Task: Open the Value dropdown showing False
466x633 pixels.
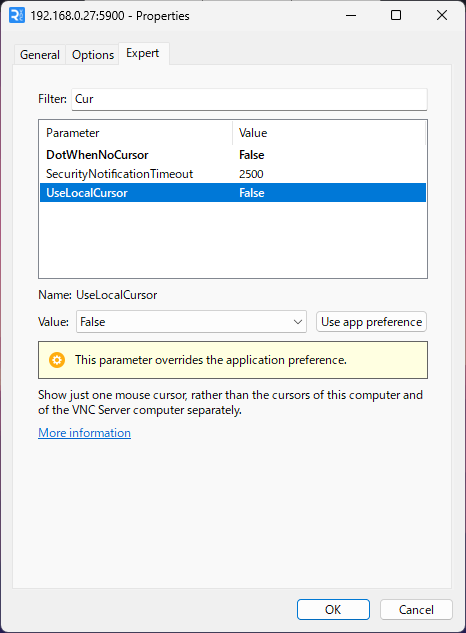Action: click(191, 322)
